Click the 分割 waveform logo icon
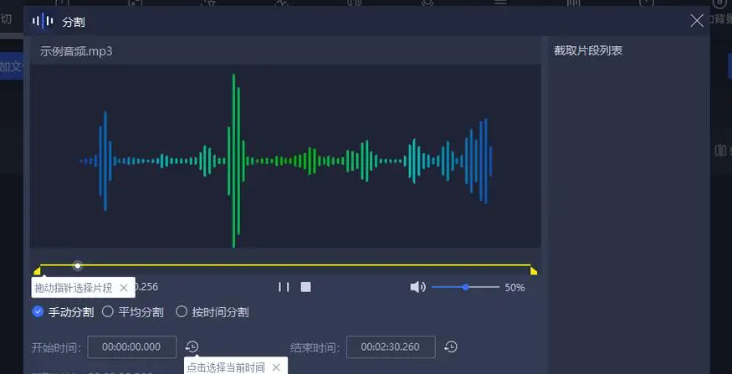Screen dimensions: 732x374 42,21
